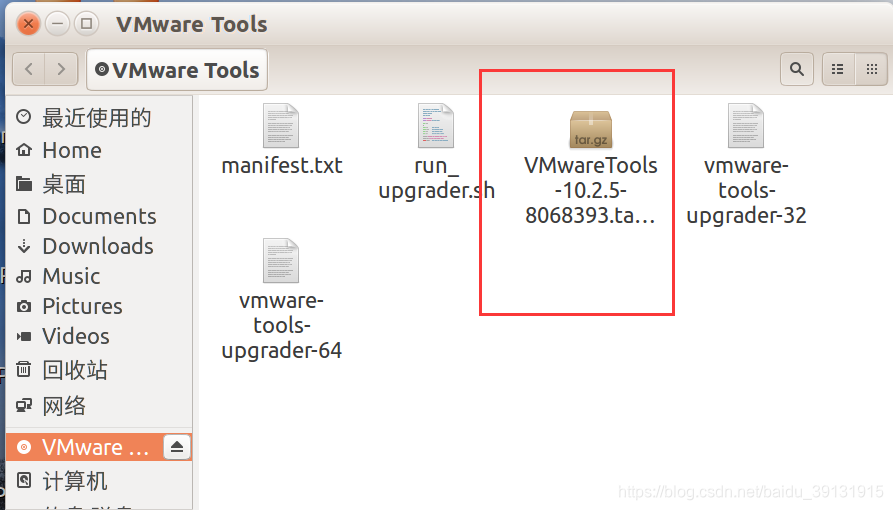Maximize the VMware Tools window
The image size is (893, 510).
click(87, 24)
